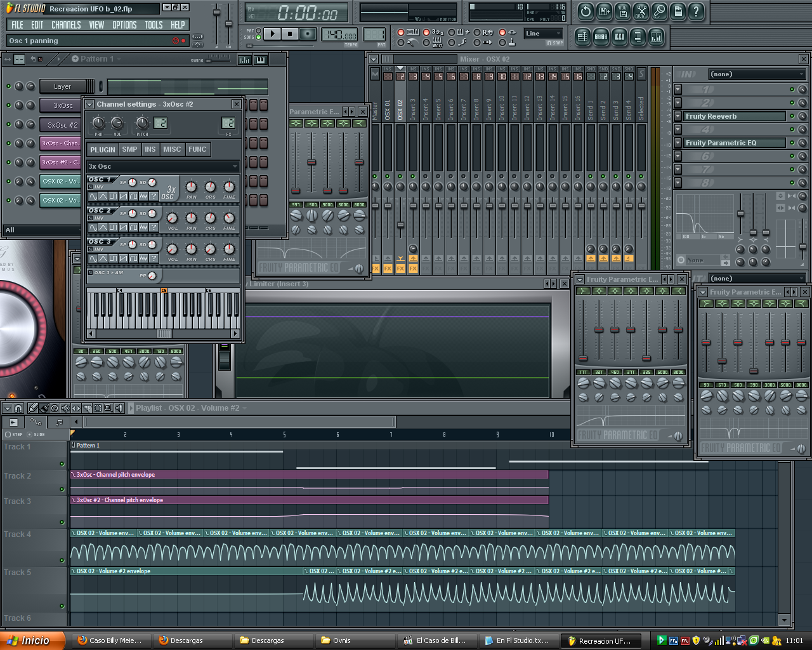Viewport: 812px width, 650px height.
Task: Stop playback with the Stop button
Action: pyautogui.click(x=290, y=34)
